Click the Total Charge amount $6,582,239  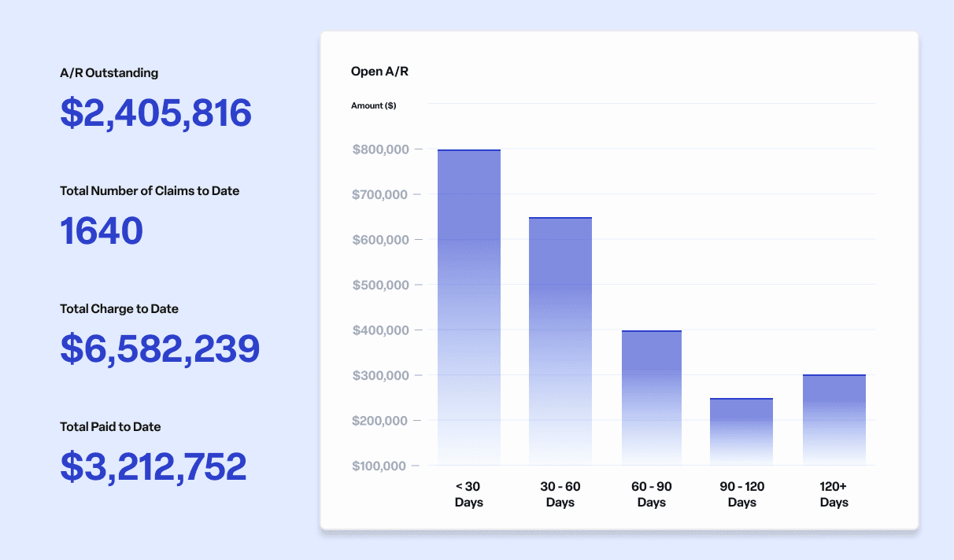point(160,349)
